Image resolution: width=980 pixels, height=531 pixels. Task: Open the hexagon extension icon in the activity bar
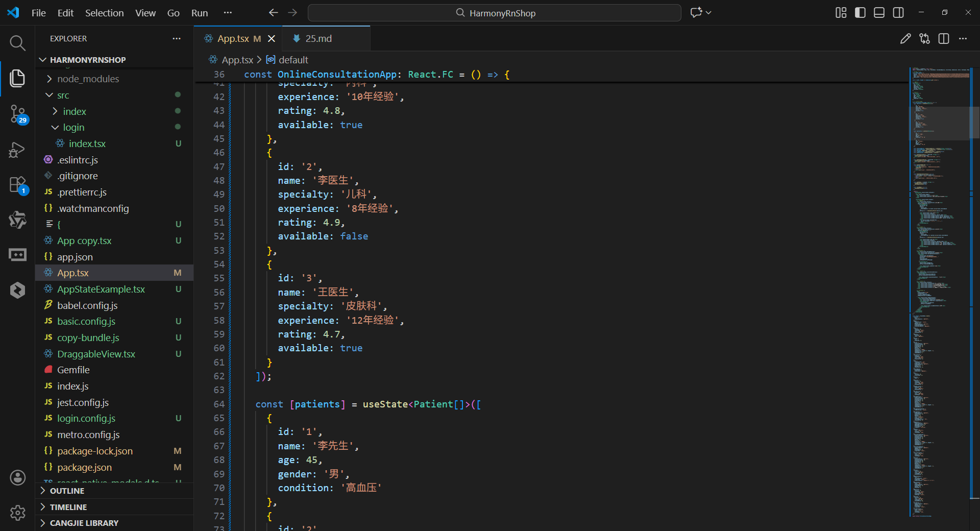pyautogui.click(x=17, y=290)
